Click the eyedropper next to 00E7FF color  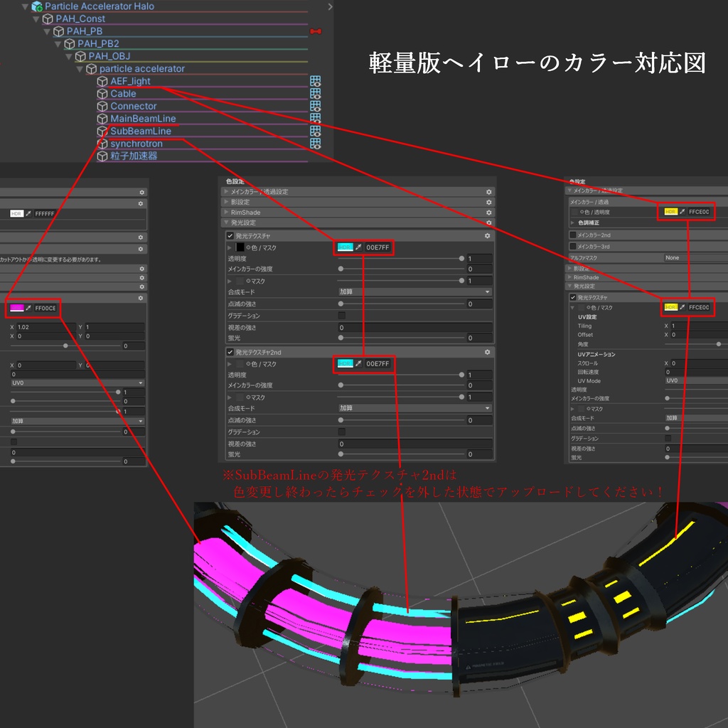click(359, 247)
